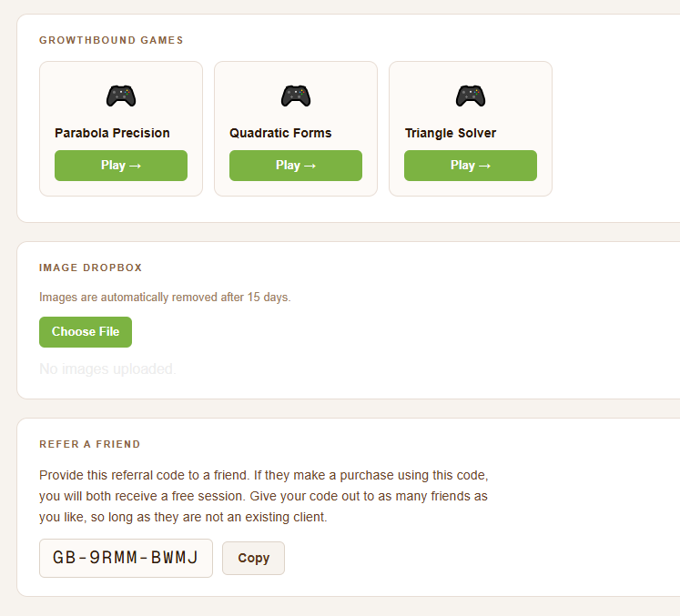680x616 pixels.
Task: Click the 15 days removal notice text
Action: click(x=165, y=298)
